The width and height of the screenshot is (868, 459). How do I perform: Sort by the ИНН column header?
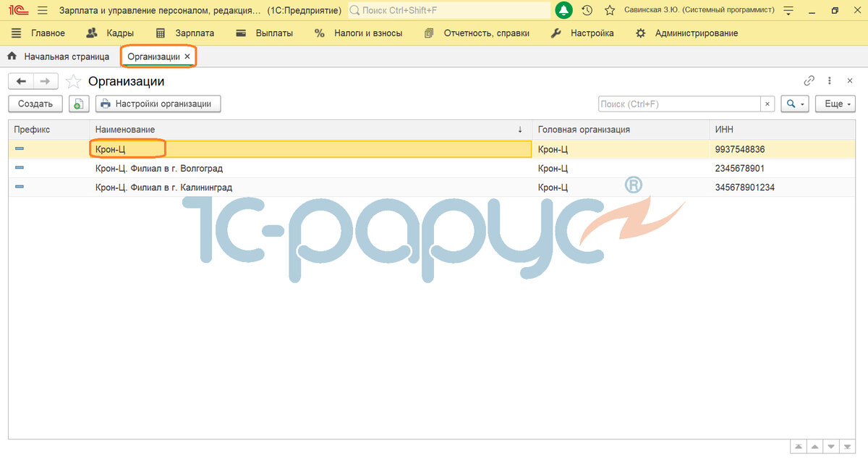click(x=782, y=130)
